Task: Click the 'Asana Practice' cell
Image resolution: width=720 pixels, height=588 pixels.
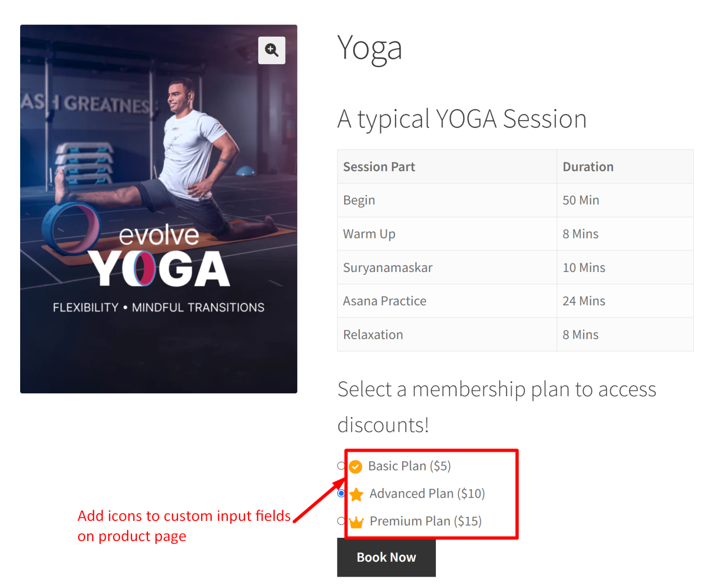Action: click(384, 301)
